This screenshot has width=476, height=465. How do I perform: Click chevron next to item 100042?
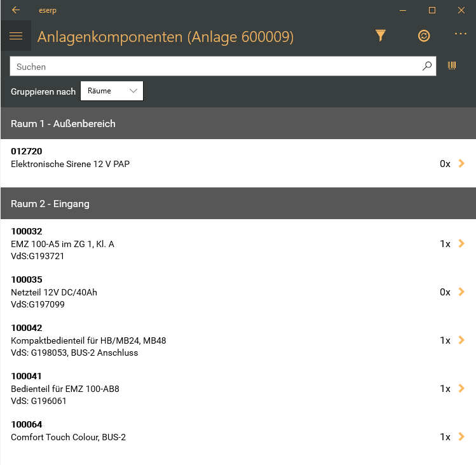coord(461,340)
